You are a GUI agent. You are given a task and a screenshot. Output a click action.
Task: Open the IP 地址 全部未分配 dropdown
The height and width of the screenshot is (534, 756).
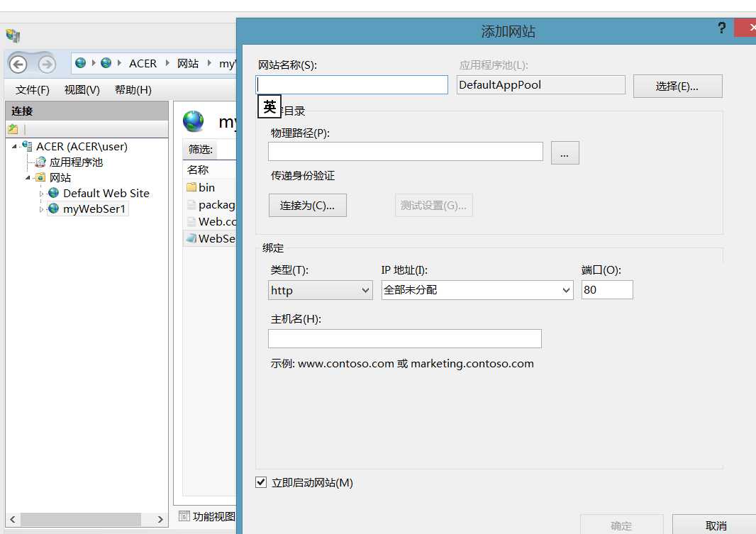click(477, 290)
